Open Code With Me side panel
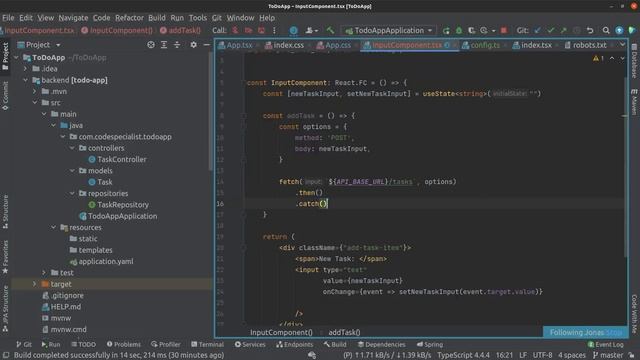Viewport: 640px width, 360px height. pyautogui.click(x=634, y=314)
